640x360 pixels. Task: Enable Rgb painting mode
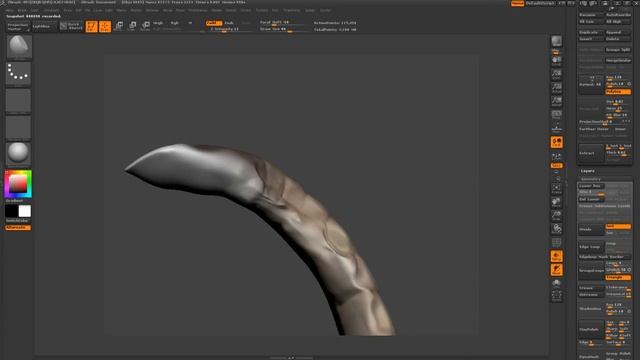point(175,23)
